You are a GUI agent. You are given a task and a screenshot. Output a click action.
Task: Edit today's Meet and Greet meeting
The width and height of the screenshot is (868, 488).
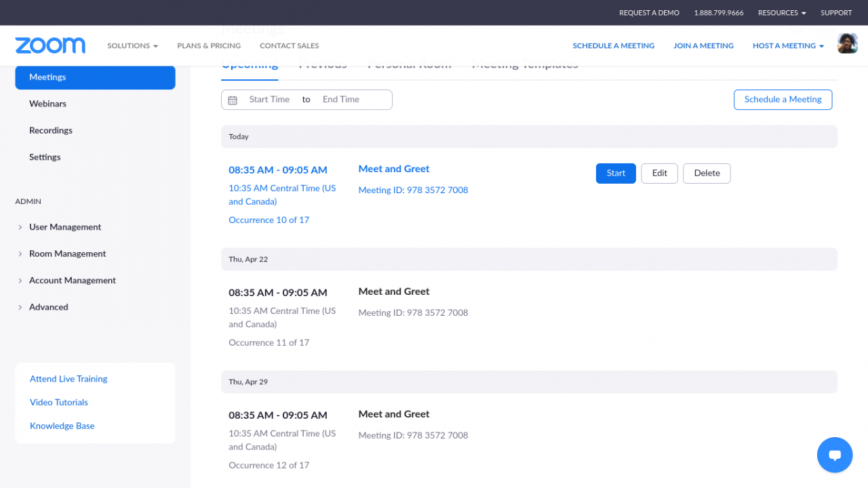pyautogui.click(x=660, y=174)
